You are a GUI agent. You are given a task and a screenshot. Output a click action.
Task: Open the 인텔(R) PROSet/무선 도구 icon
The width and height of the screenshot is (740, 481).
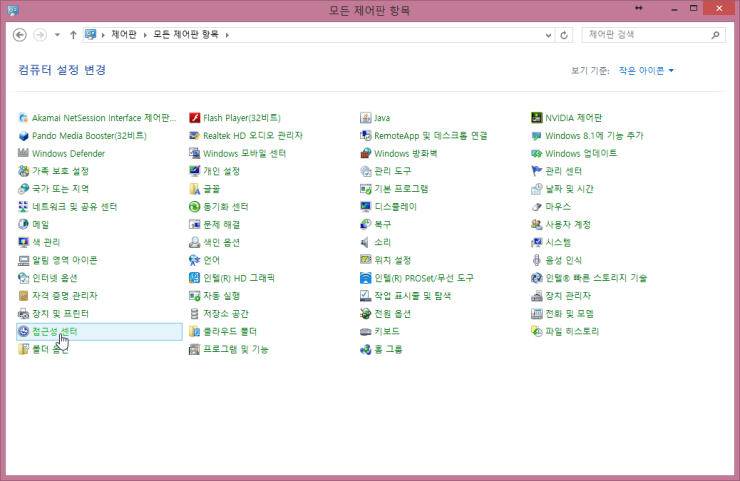pos(365,278)
